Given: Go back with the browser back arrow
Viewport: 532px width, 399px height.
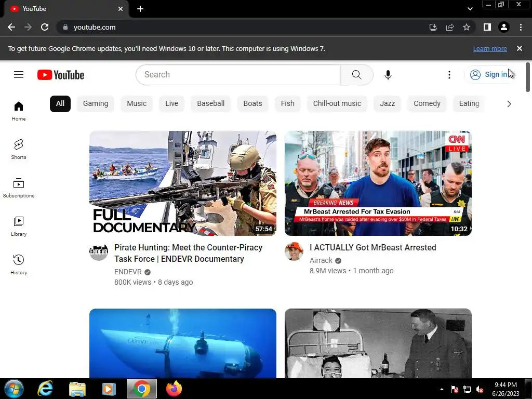Looking at the screenshot, I should coord(11,27).
